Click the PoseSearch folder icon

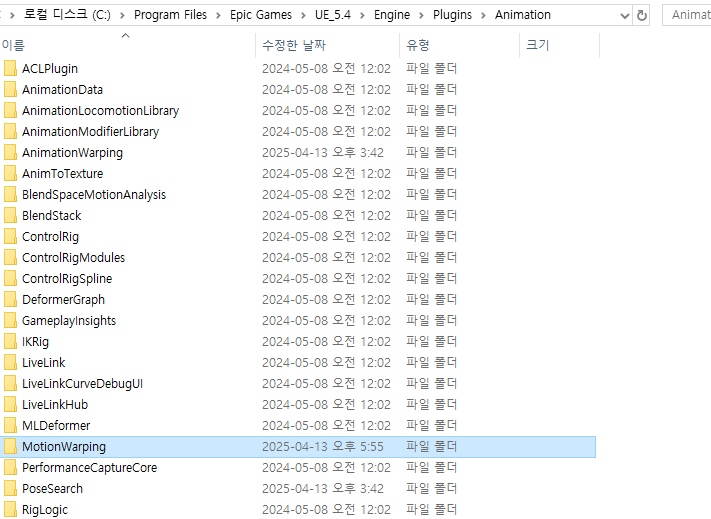coord(10,489)
